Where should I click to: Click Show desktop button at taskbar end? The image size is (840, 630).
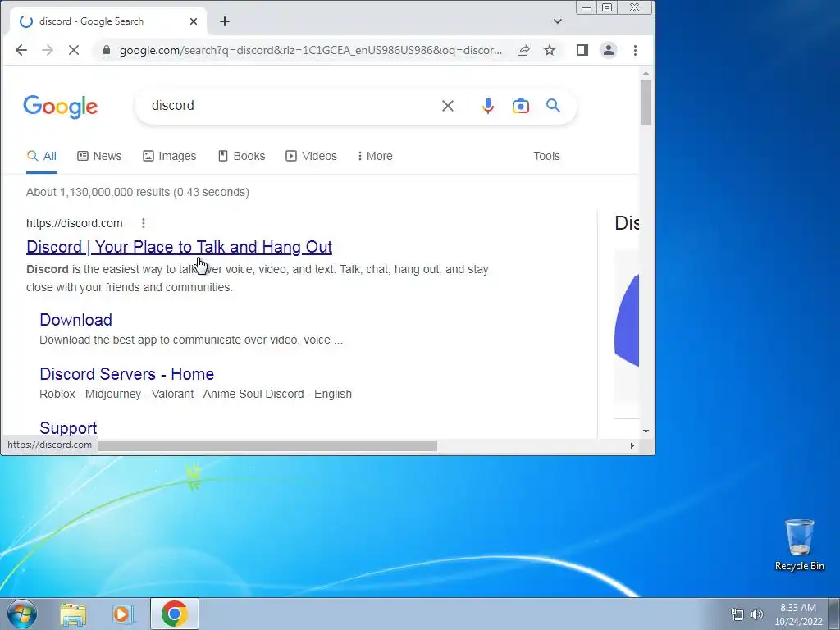click(x=834, y=614)
